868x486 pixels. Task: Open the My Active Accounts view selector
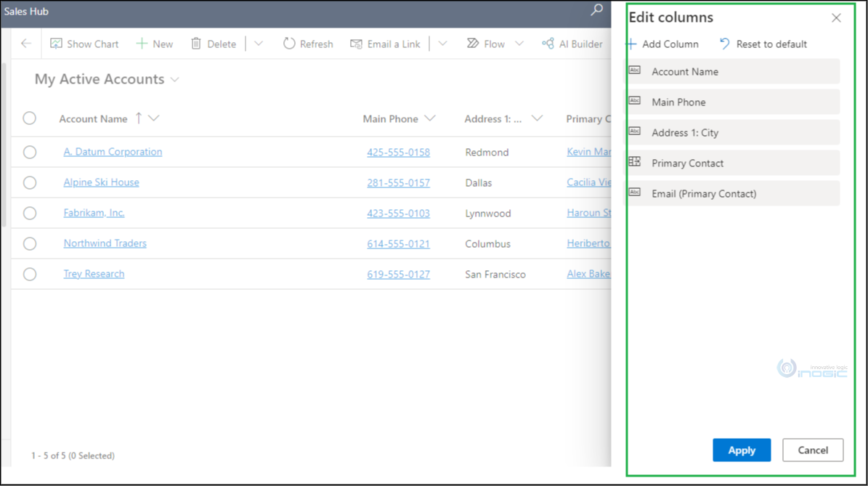pyautogui.click(x=107, y=79)
